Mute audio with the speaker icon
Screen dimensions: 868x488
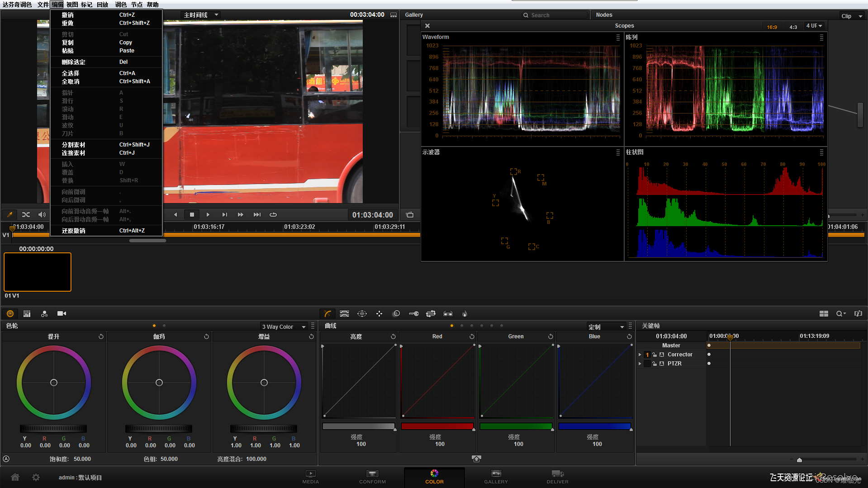42,214
